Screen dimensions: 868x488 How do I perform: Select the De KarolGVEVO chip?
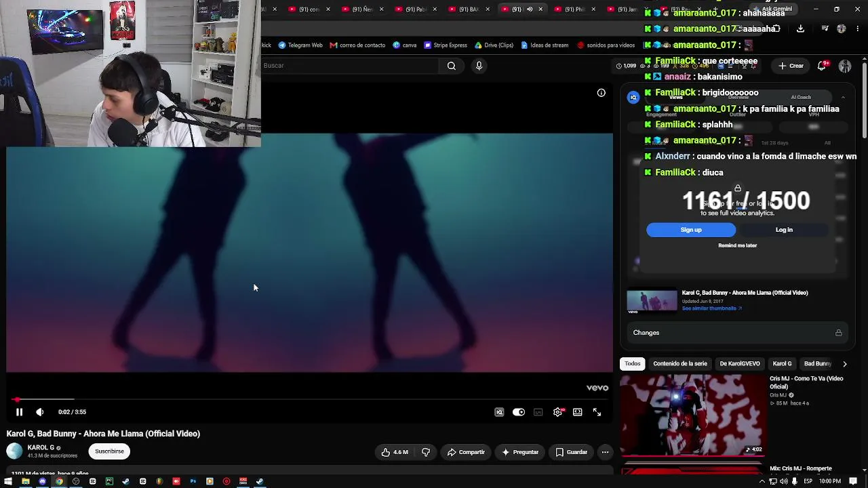click(x=740, y=364)
